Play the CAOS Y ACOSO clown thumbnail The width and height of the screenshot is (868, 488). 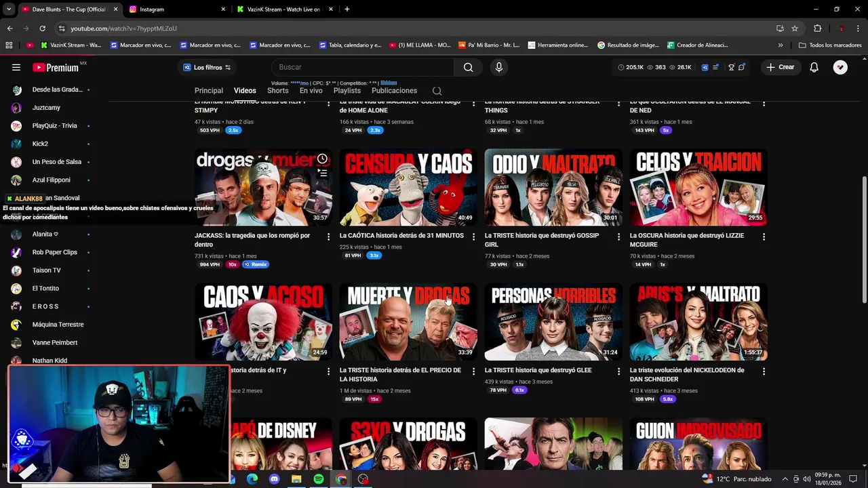point(263,322)
